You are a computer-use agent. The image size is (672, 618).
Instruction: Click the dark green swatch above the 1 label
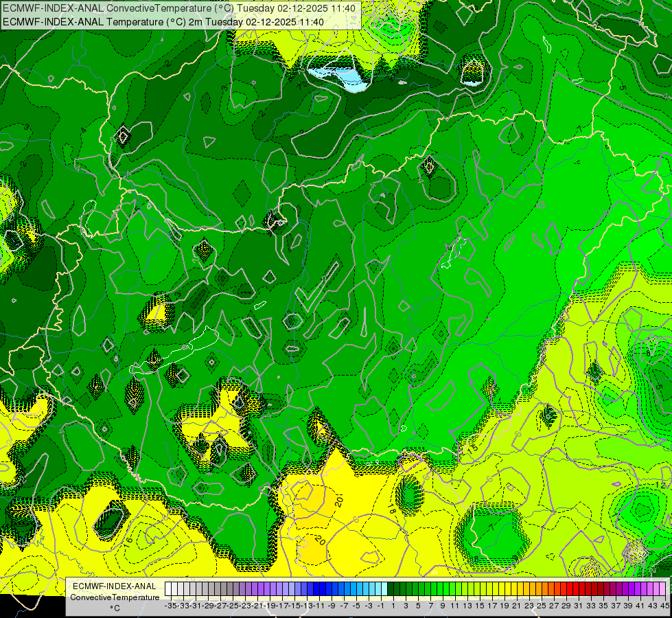[x=391, y=589]
